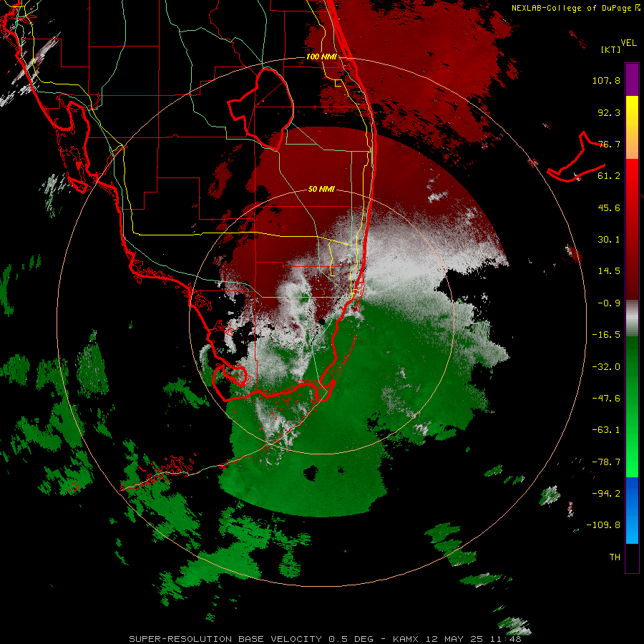Select the 45.6 legend value
This screenshot has width=644, height=644.
tap(609, 208)
